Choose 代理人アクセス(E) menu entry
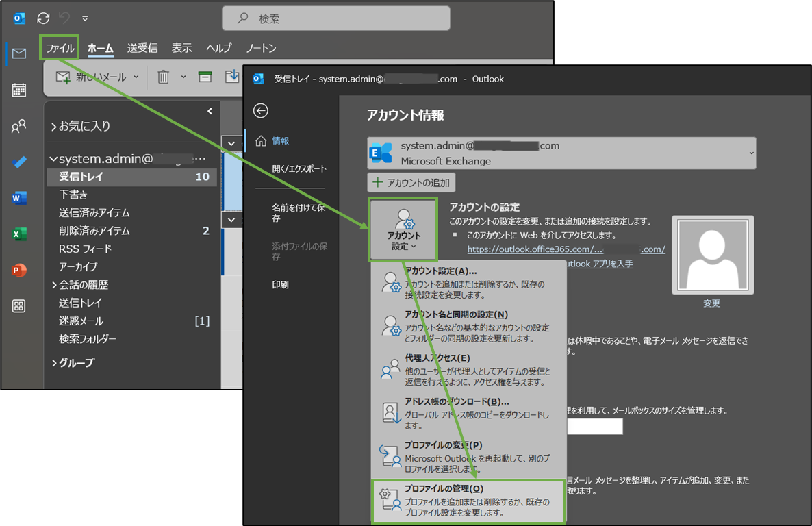 coord(469,370)
